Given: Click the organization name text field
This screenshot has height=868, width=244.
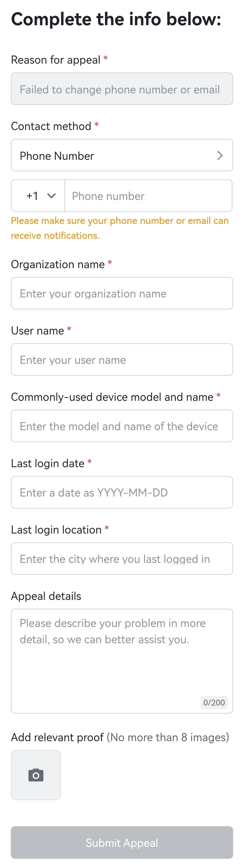Looking at the screenshot, I should point(122,293).
